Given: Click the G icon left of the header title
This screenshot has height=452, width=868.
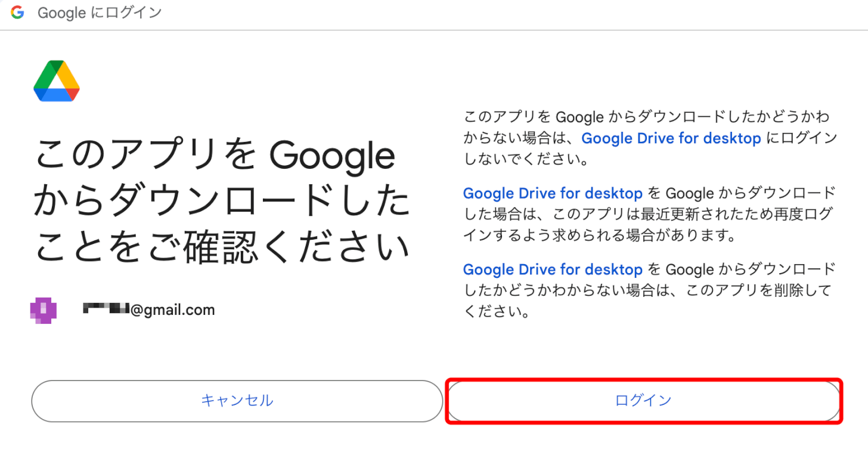Looking at the screenshot, I should 17,12.
